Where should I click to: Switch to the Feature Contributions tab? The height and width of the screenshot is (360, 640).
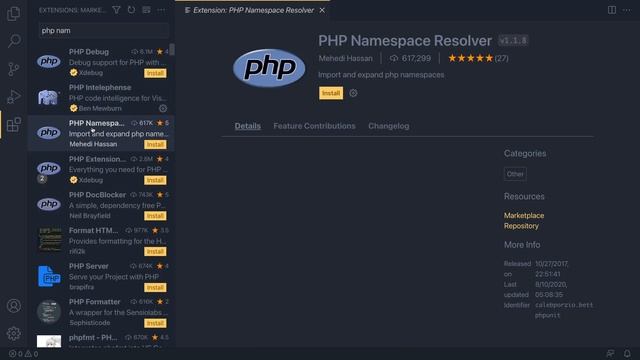pos(314,126)
